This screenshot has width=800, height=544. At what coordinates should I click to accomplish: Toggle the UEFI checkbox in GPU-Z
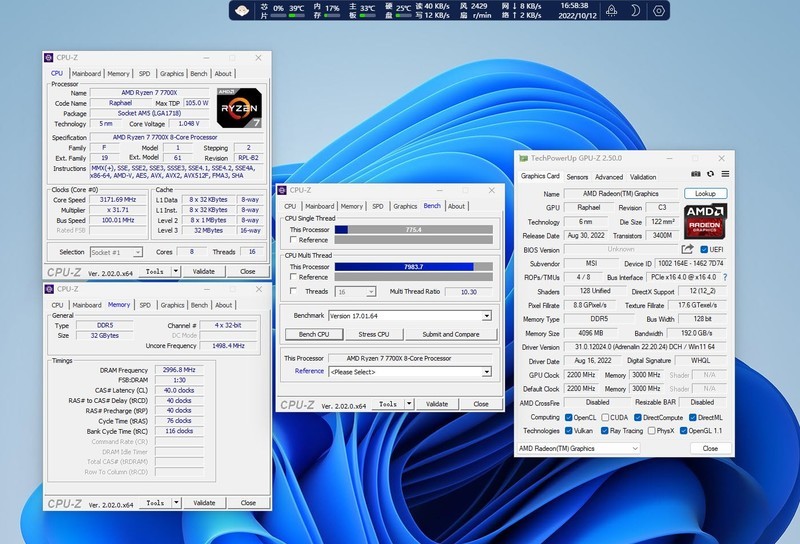click(704, 249)
